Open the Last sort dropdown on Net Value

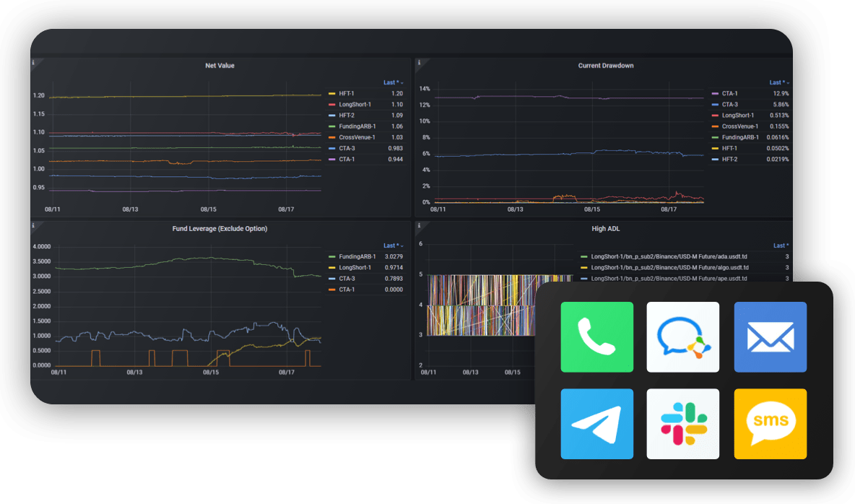(391, 82)
